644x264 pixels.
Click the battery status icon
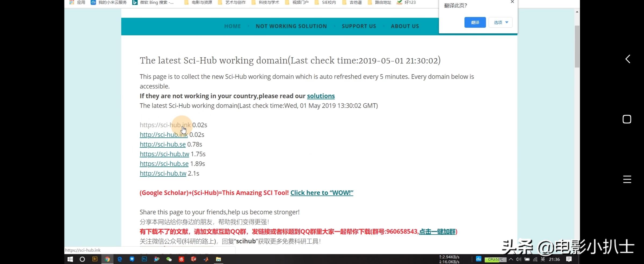coord(527,259)
